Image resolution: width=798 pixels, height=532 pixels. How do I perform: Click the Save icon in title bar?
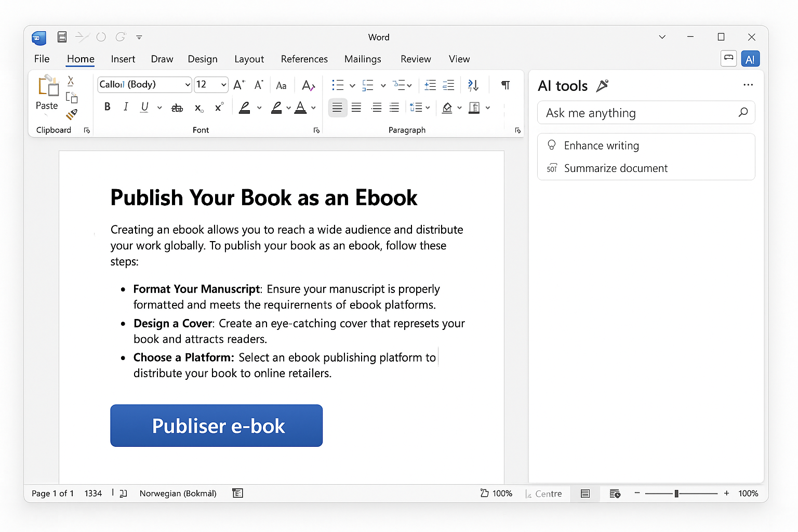point(62,37)
